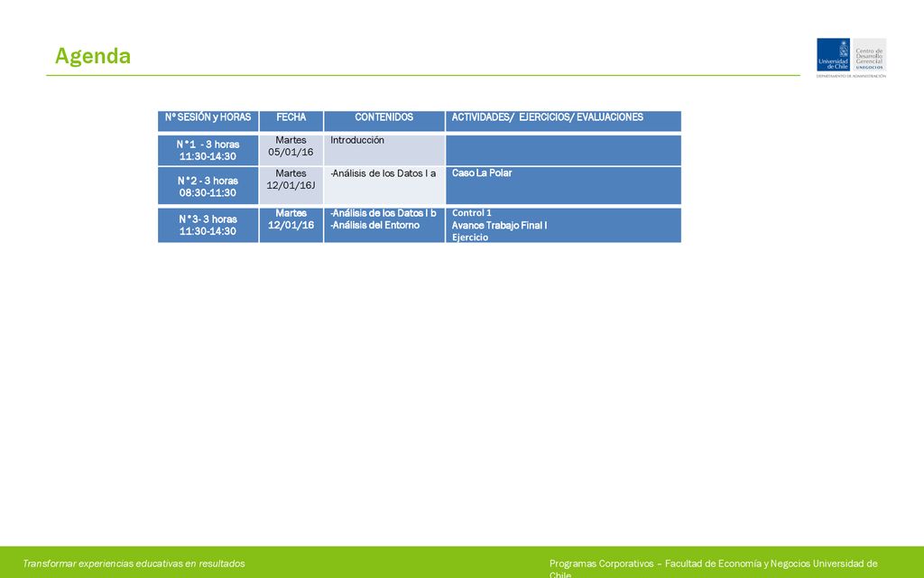Select the 'Nº SESIÓN y HORAS' header cell

point(208,121)
